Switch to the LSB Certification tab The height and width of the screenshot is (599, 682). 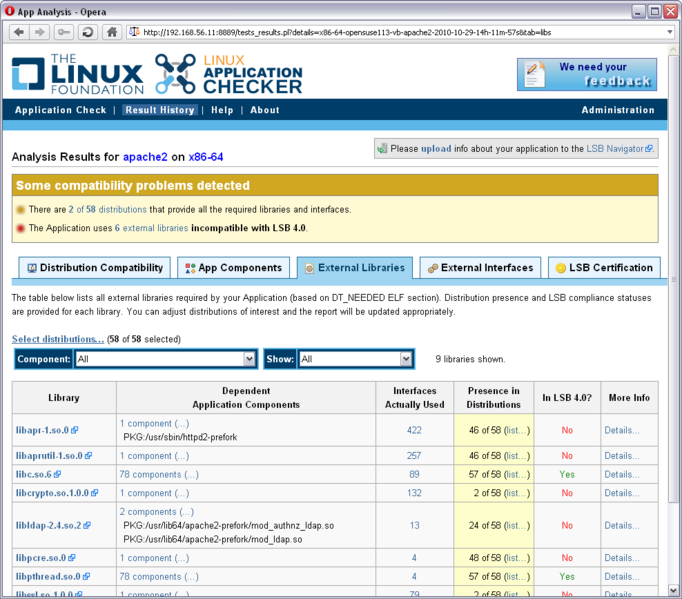(605, 268)
